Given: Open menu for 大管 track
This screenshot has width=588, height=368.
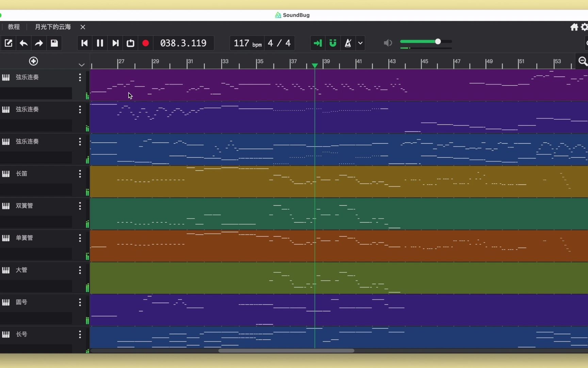Looking at the screenshot, I should coord(80,270).
